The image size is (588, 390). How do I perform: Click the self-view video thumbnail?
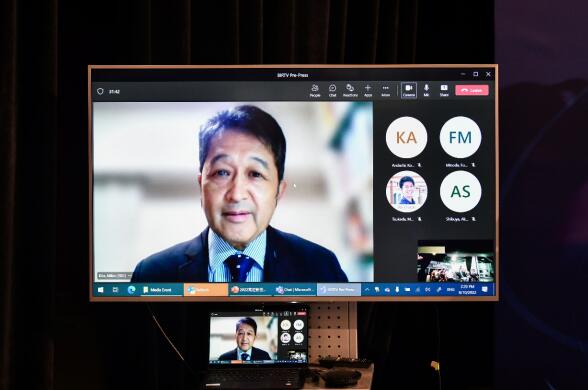point(455,261)
